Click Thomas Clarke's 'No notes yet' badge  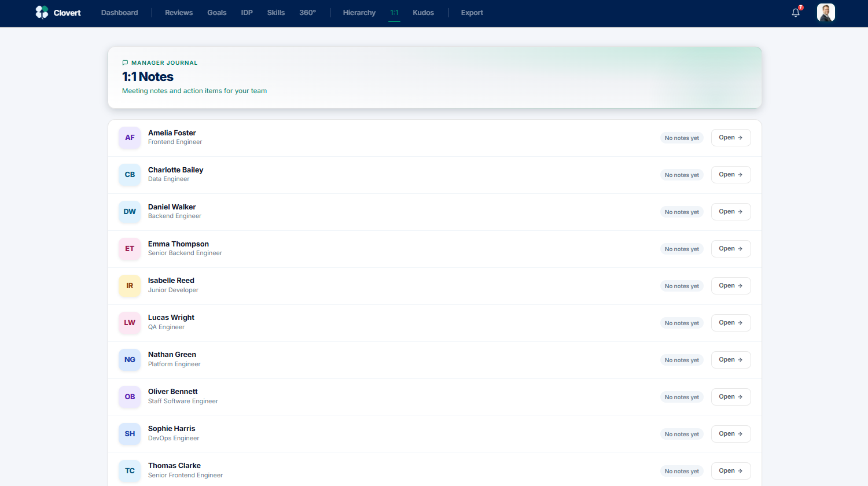[x=682, y=472]
